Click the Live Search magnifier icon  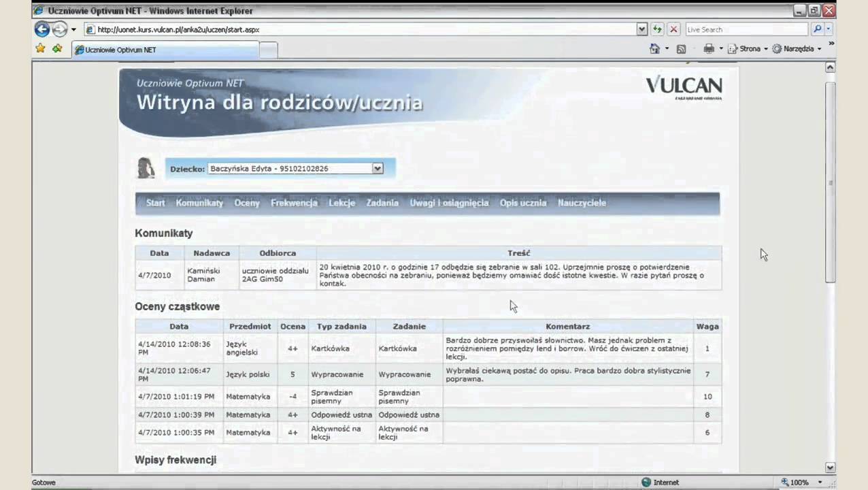click(817, 29)
